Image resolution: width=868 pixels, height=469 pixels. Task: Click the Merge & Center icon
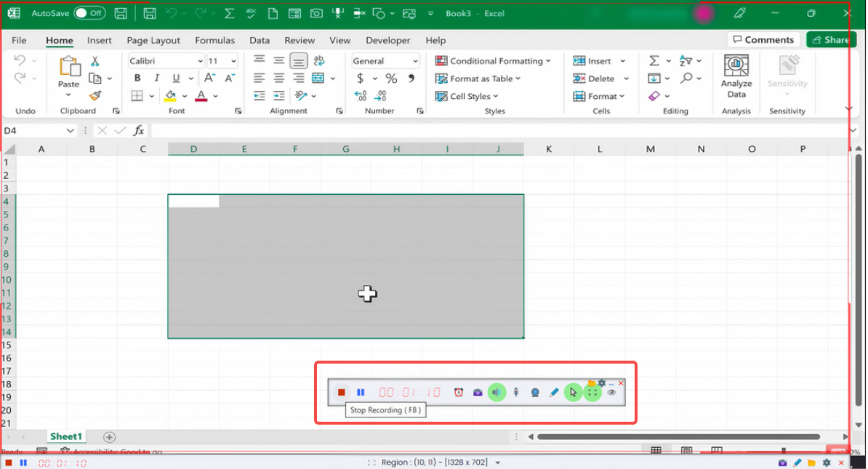(318, 79)
